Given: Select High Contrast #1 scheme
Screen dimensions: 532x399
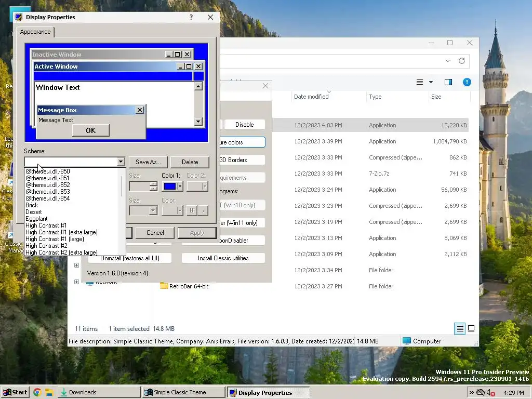Looking at the screenshot, I should (x=46, y=225).
